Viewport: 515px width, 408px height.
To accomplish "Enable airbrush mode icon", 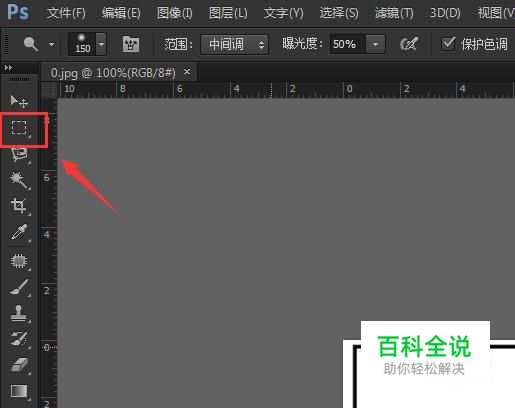I will coord(409,44).
